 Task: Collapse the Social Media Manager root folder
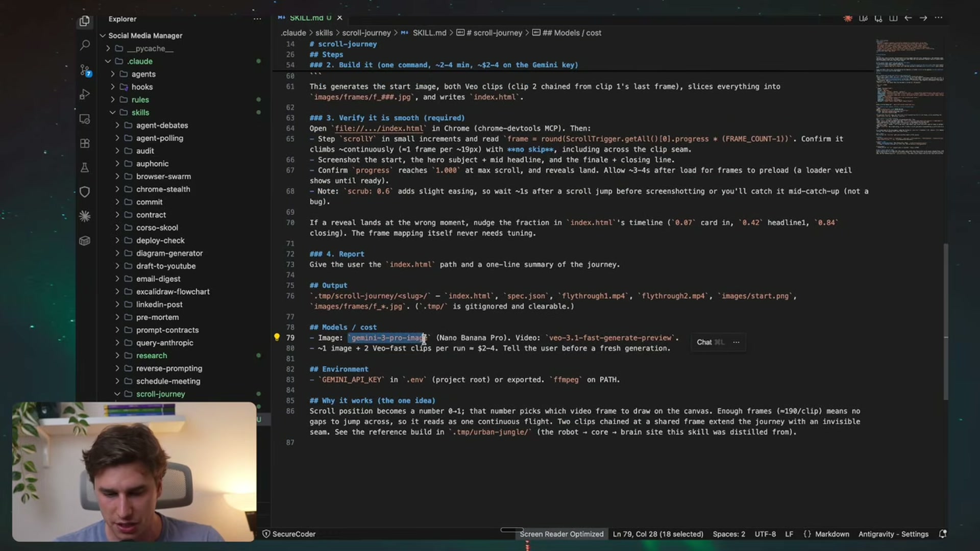(x=103, y=36)
